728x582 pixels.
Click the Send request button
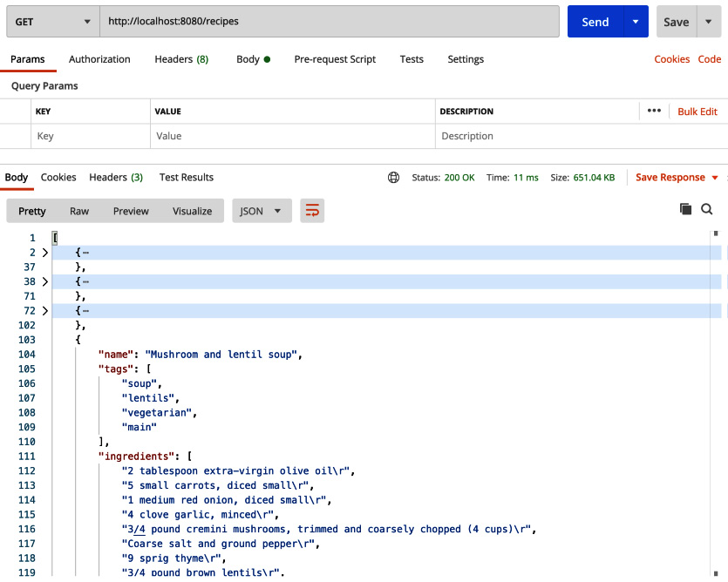point(595,22)
